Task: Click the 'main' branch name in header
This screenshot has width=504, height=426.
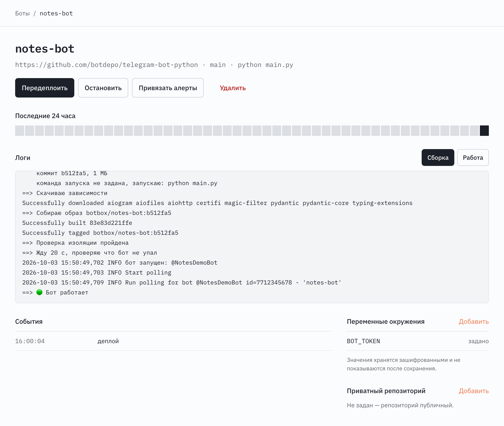Action: tap(218, 65)
